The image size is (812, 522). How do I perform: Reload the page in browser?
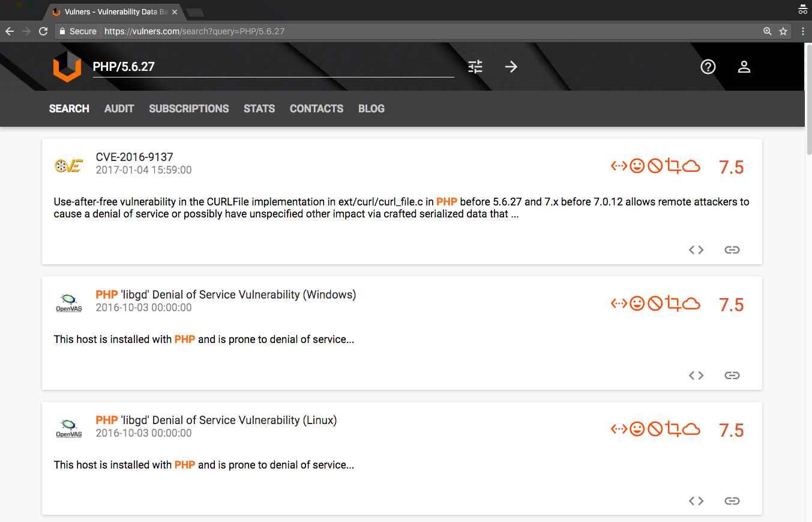click(43, 31)
